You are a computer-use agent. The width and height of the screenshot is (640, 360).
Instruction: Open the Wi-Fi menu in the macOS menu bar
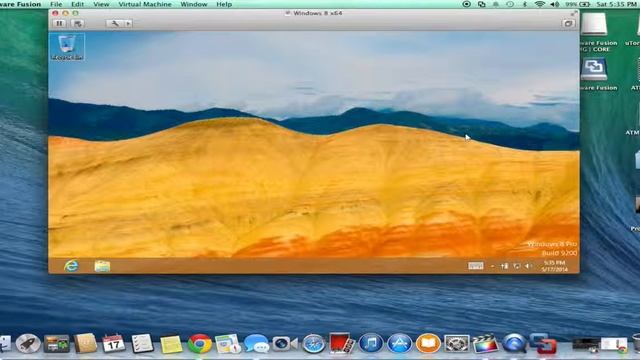tap(540, 4)
